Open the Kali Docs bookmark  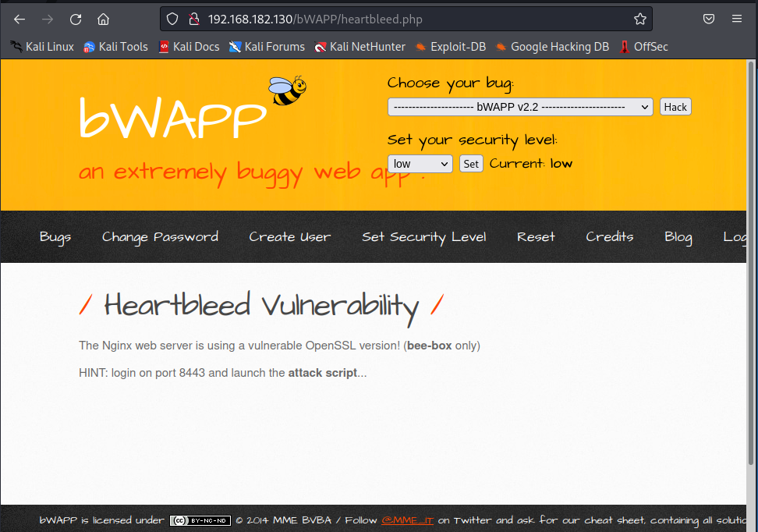click(x=189, y=47)
